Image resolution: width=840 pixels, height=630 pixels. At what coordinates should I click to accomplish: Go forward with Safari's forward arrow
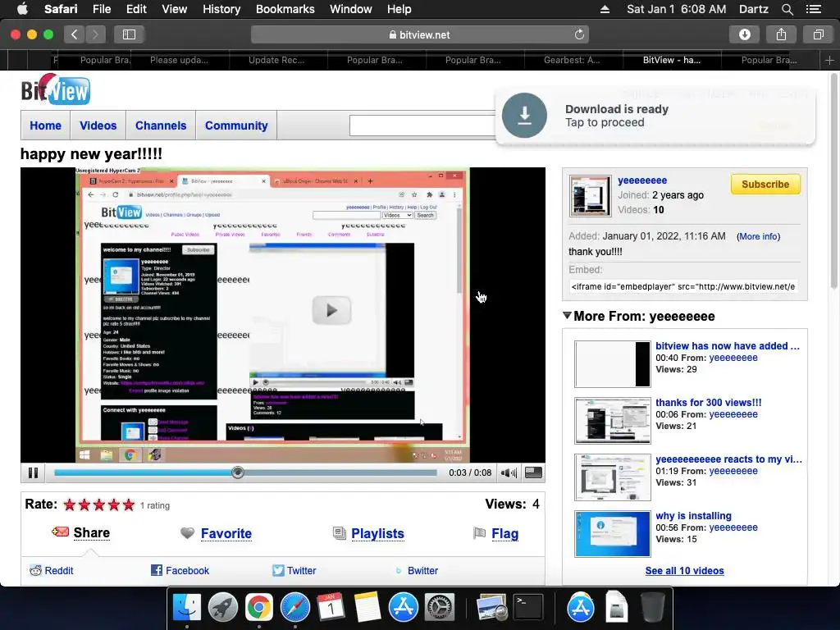click(x=95, y=34)
